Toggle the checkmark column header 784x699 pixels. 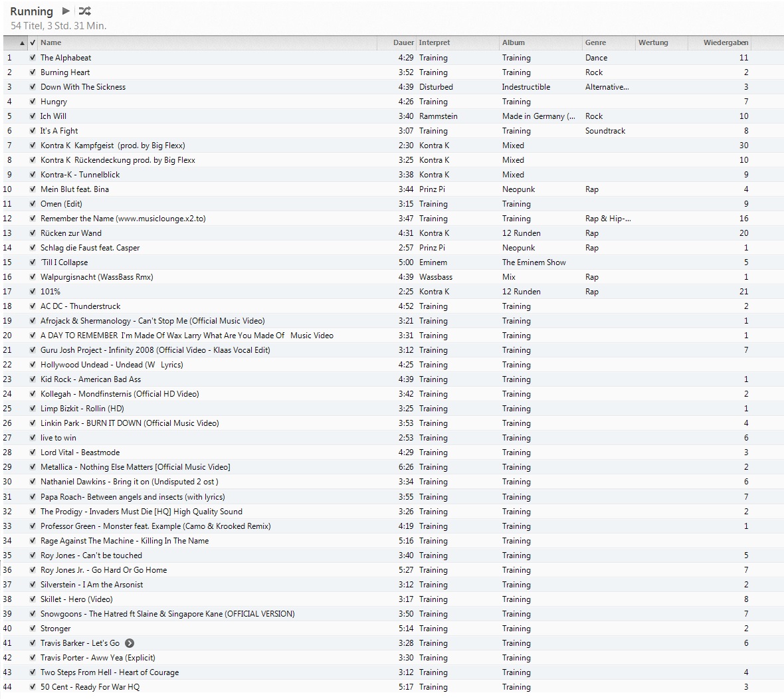(x=33, y=43)
